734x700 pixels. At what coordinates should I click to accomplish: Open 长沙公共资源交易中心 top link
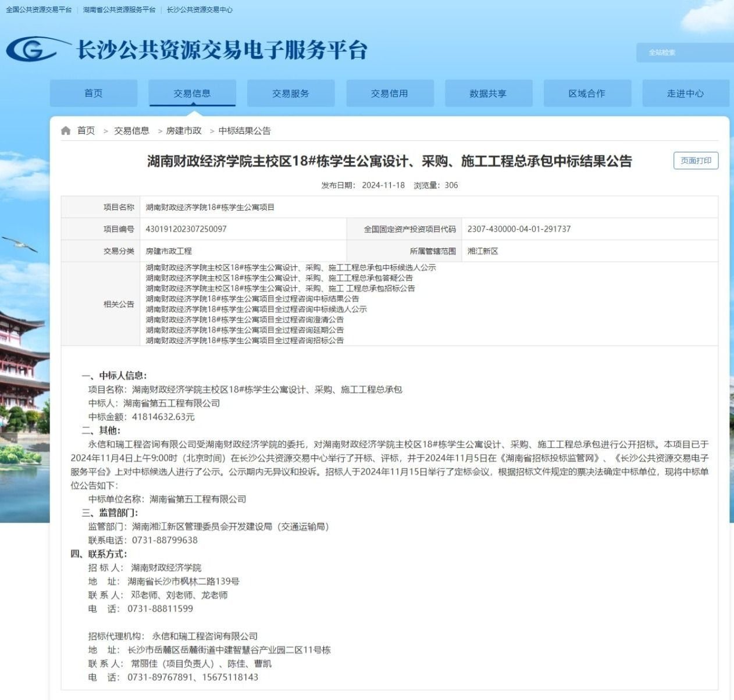tap(199, 10)
